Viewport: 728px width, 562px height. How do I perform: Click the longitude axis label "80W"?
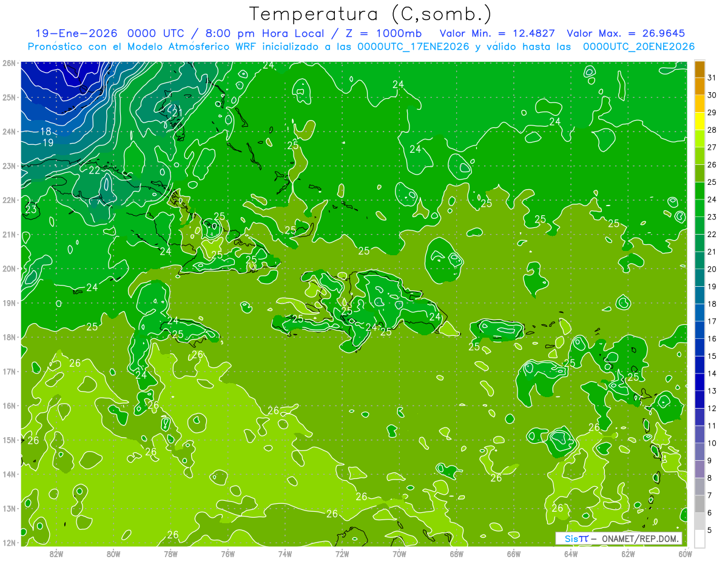point(113,554)
